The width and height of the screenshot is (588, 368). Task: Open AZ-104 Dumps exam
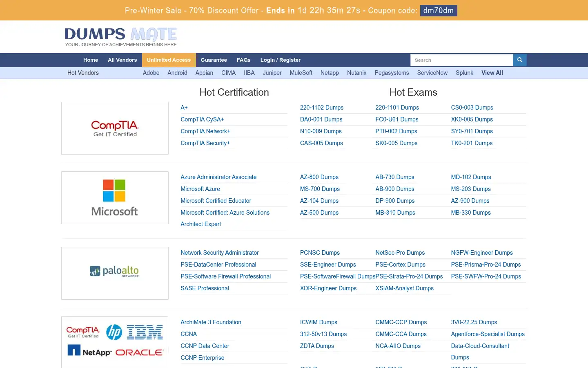[319, 201]
